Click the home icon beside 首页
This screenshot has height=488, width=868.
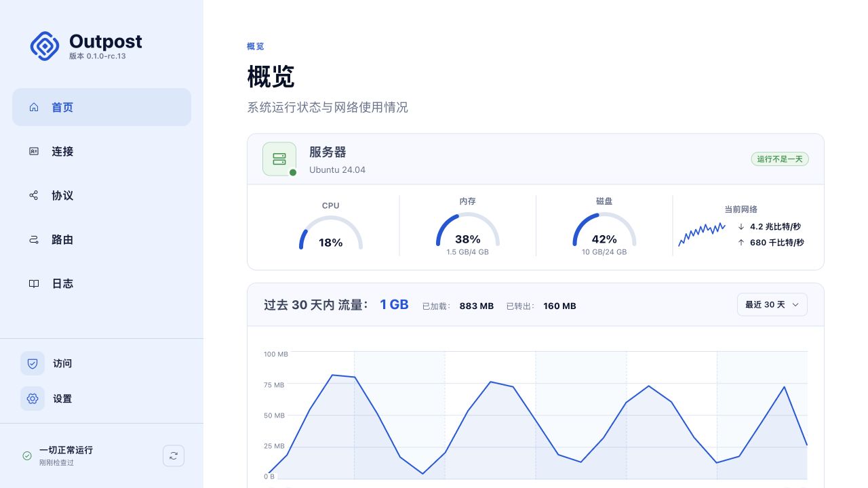coord(34,107)
